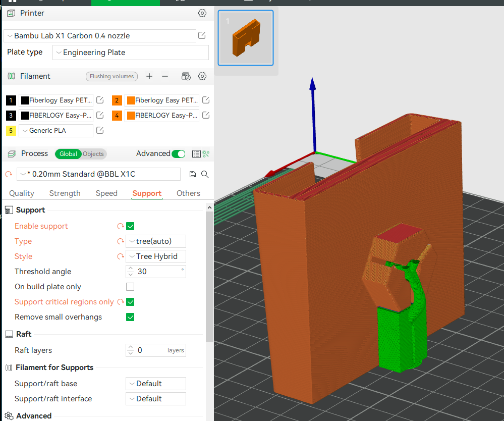This screenshot has height=421, width=504.
Task: Open AMS filament sync icon
Action: click(186, 76)
